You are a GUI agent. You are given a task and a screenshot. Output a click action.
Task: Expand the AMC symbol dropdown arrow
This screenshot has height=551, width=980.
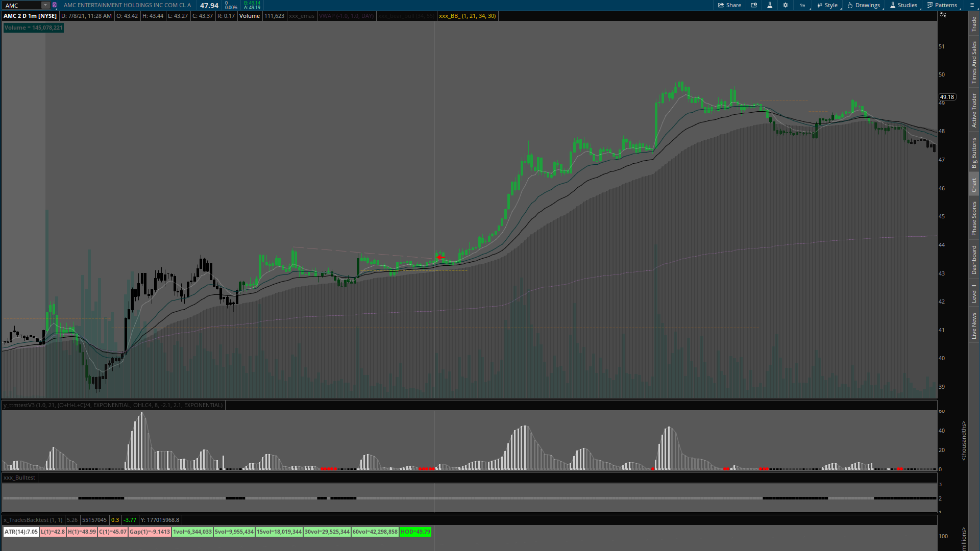[45, 5]
